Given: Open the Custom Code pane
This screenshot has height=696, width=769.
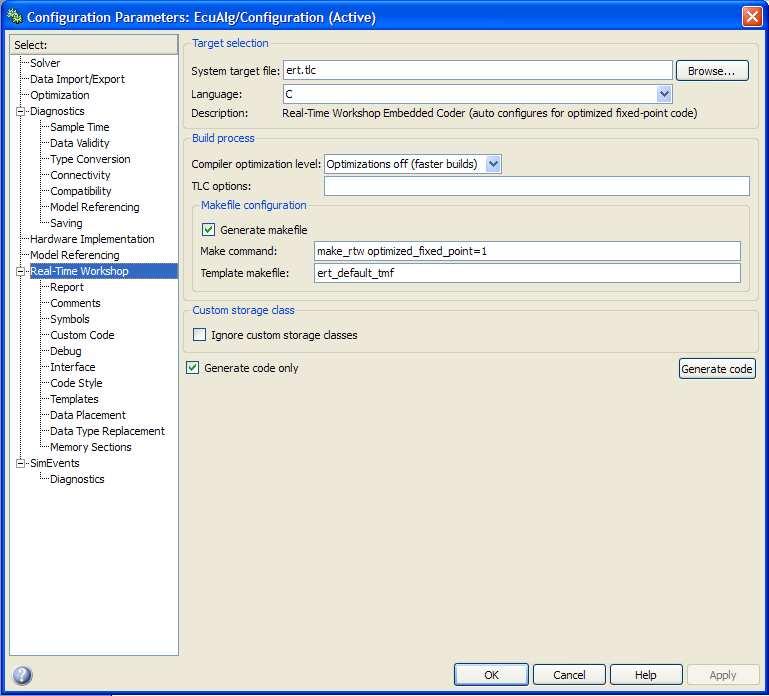Looking at the screenshot, I should (x=82, y=335).
